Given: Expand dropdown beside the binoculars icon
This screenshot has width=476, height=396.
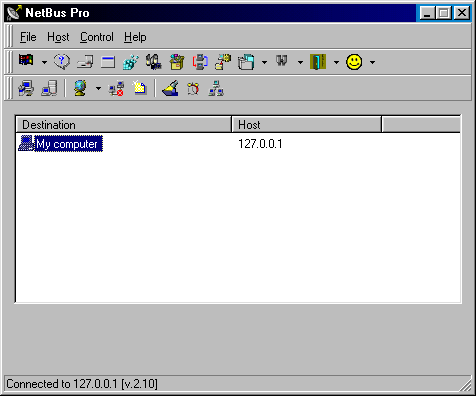Looking at the screenshot, I should 300,62.
